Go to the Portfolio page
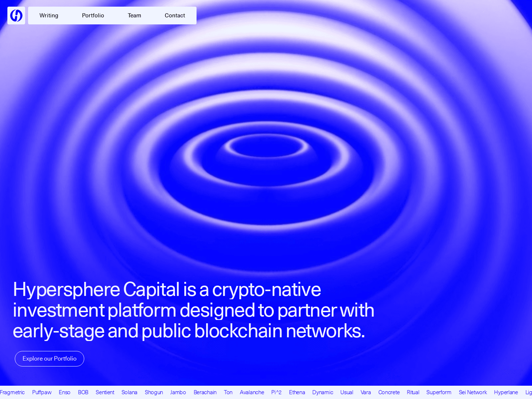532x399 pixels. [93, 16]
